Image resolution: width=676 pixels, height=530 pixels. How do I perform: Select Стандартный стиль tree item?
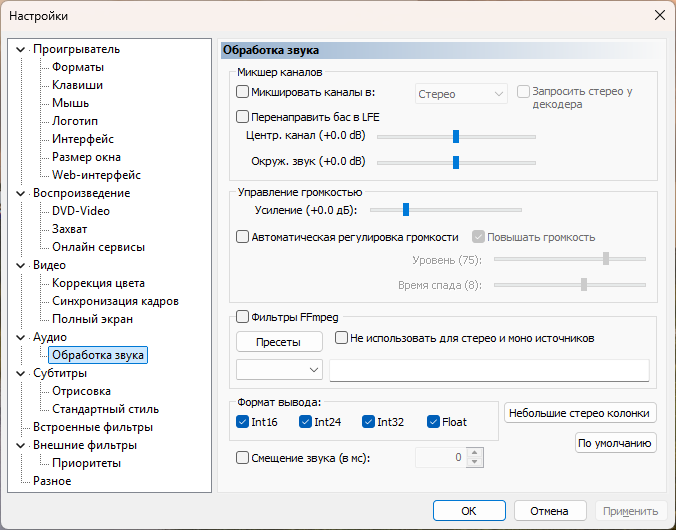tap(106, 409)
